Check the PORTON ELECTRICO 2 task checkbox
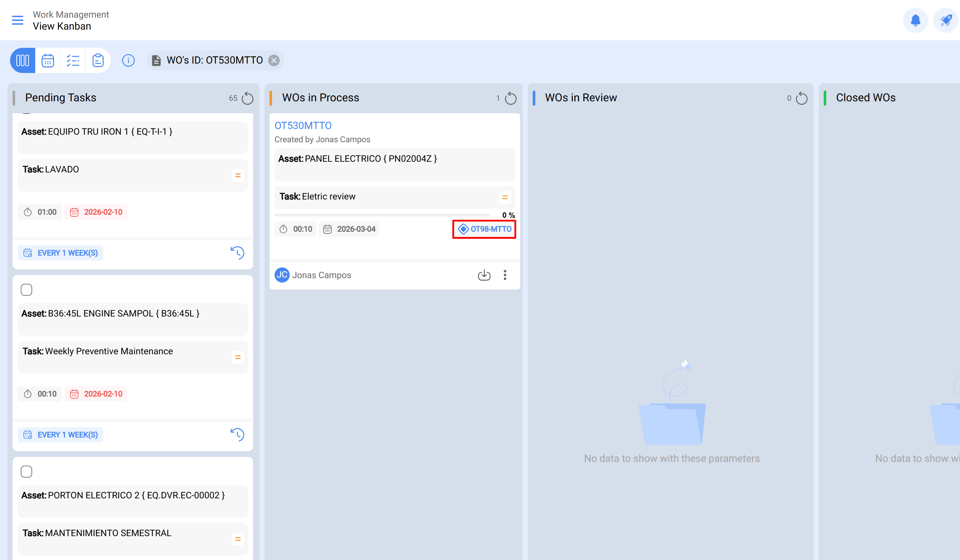 (26, 472)
